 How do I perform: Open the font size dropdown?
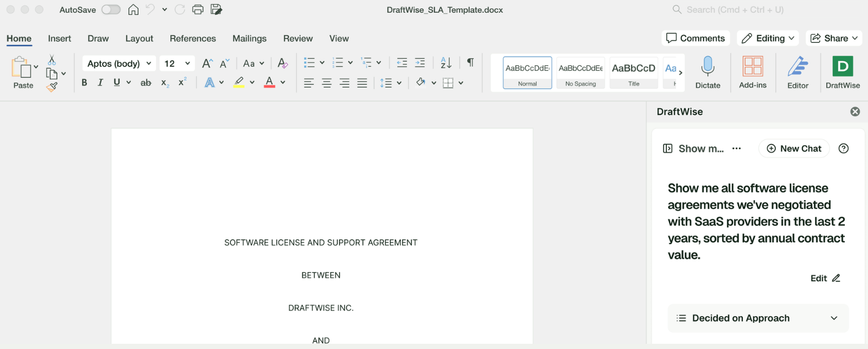point(188,64)
